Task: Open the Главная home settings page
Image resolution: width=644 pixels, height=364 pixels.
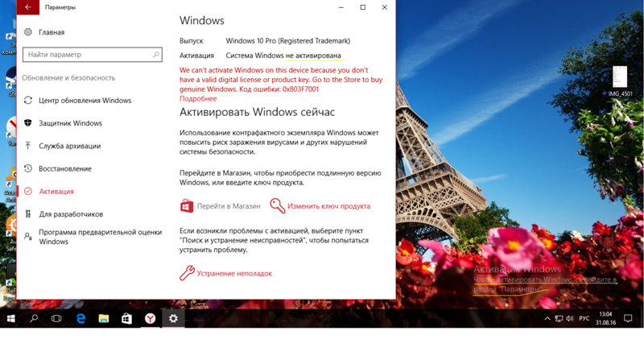Action: (52, 32)
